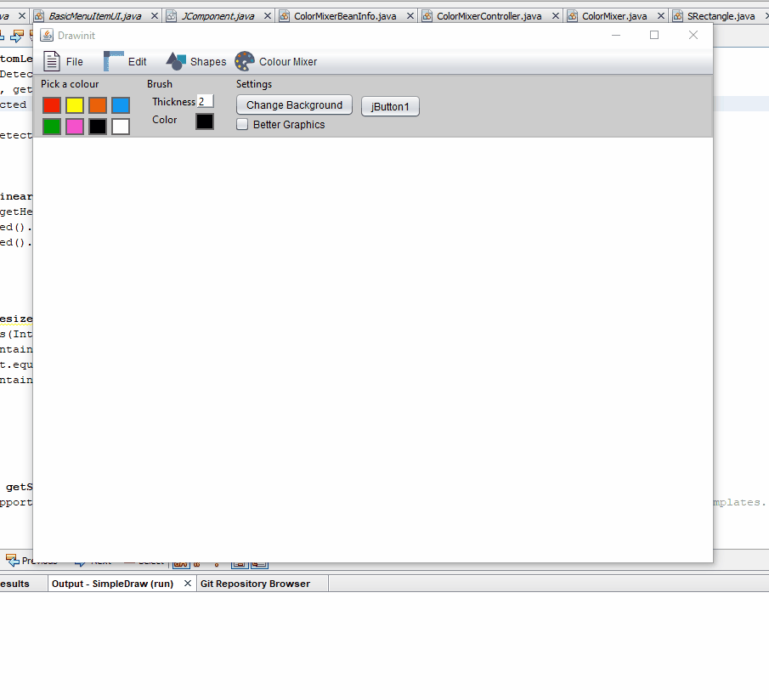This screenshot has width=769, height=700.
Task: Close the BasicMenuItemUI.java tab
Action: point(155,16)
